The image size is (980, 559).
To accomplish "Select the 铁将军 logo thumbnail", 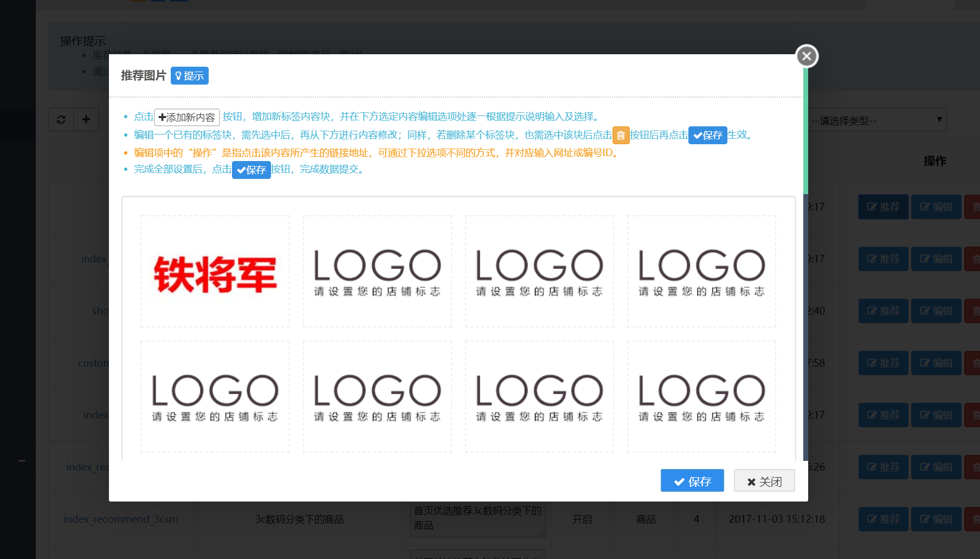I will tap(215, 272).
